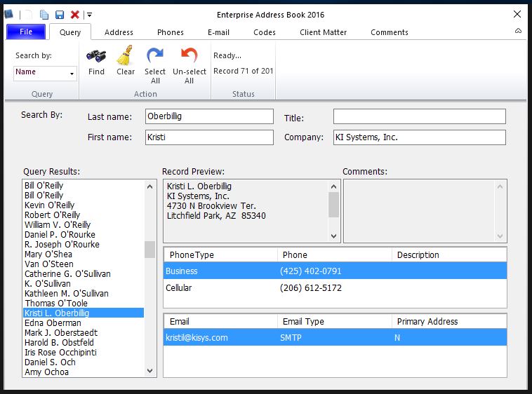
Task: Click into the First name field
Action: [209, 137]
